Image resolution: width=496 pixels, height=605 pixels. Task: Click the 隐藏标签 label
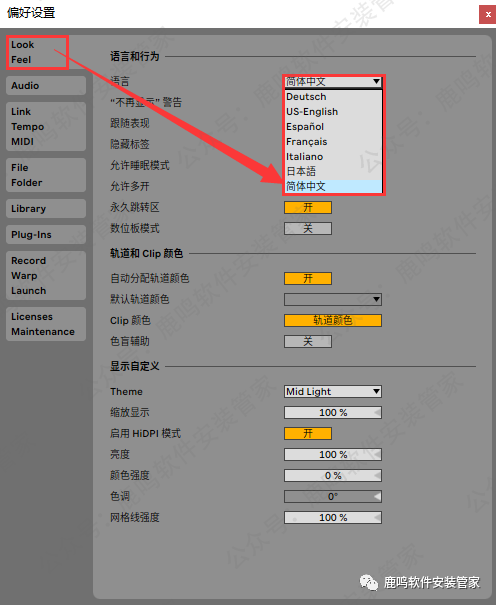click(130, 144)
